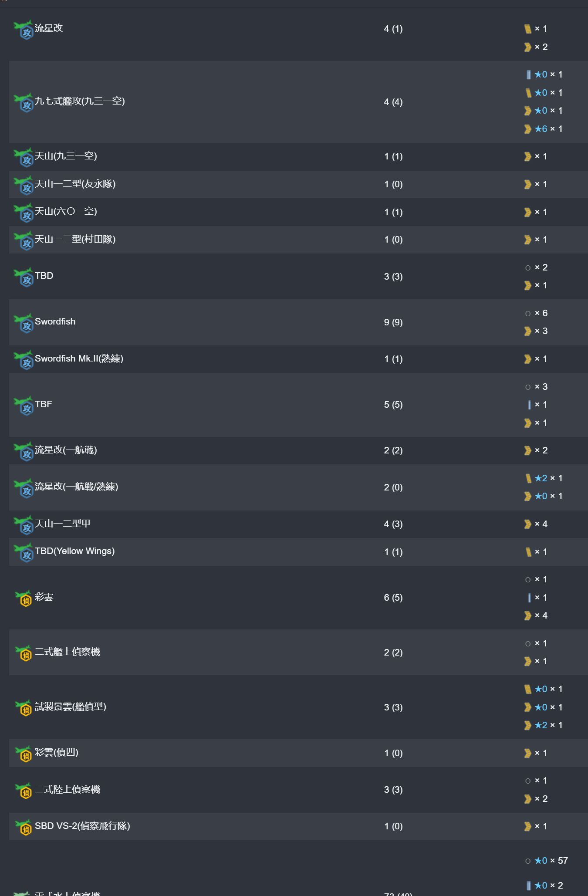The height and width of the screenshot is (896, 588).
Task: Click the single blue bar proficiency icon in TBF row
Action: coord(529,405)
